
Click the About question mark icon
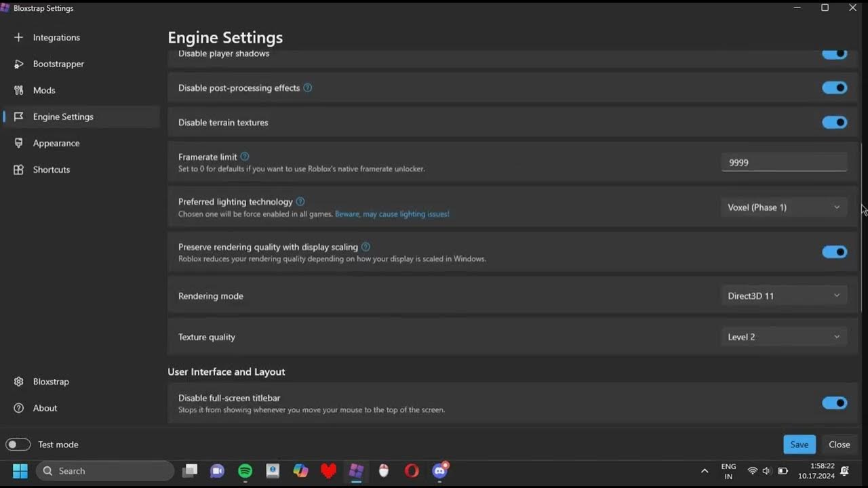(19, 408)
